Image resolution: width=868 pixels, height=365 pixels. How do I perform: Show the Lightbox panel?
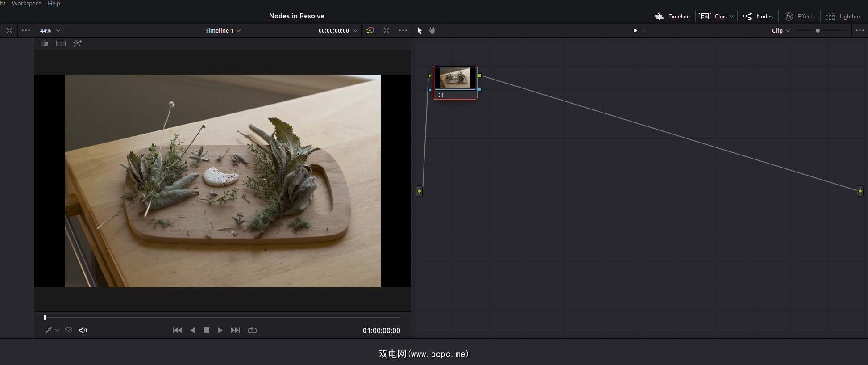843,16
